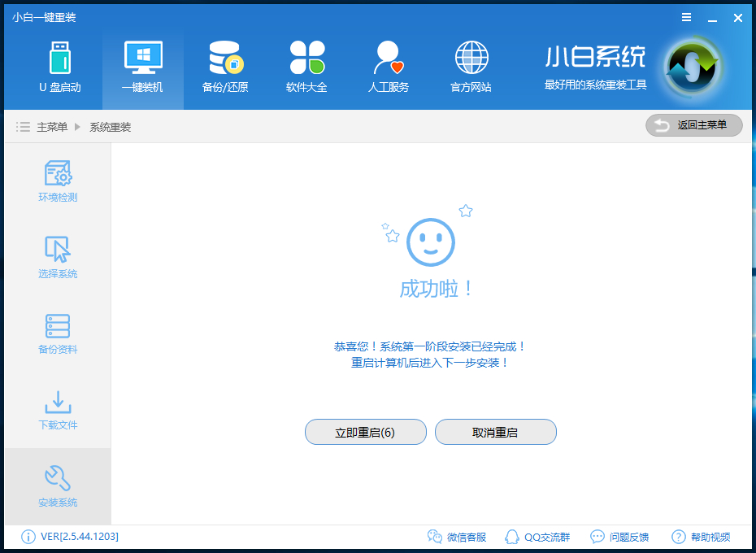The width and height of the screenshot is (756, 553).
Task: Open the hamburger menu at top right
Action: 686,17
